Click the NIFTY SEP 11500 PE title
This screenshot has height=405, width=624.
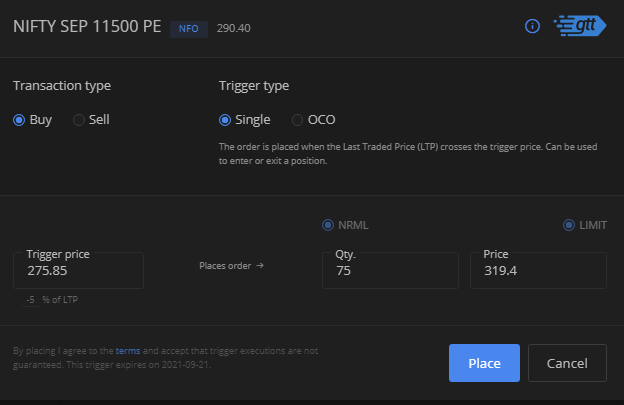pos(87,27)
